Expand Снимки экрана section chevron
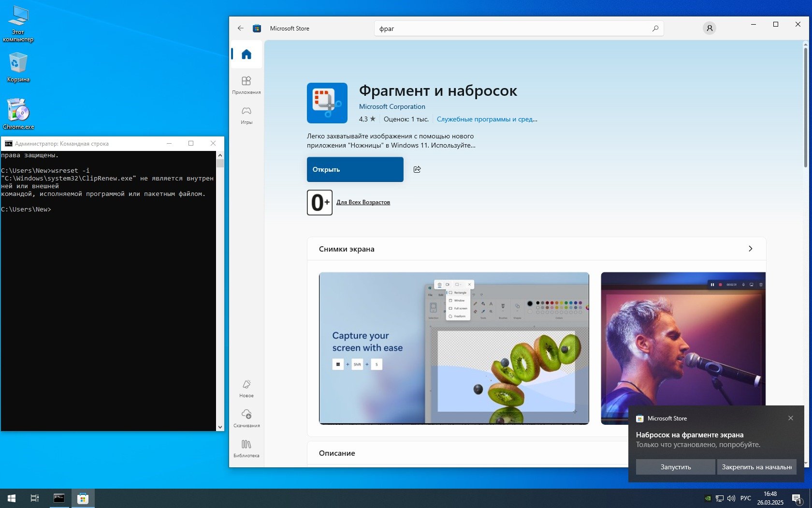The image size is (812, 508). tap(750, 249)
